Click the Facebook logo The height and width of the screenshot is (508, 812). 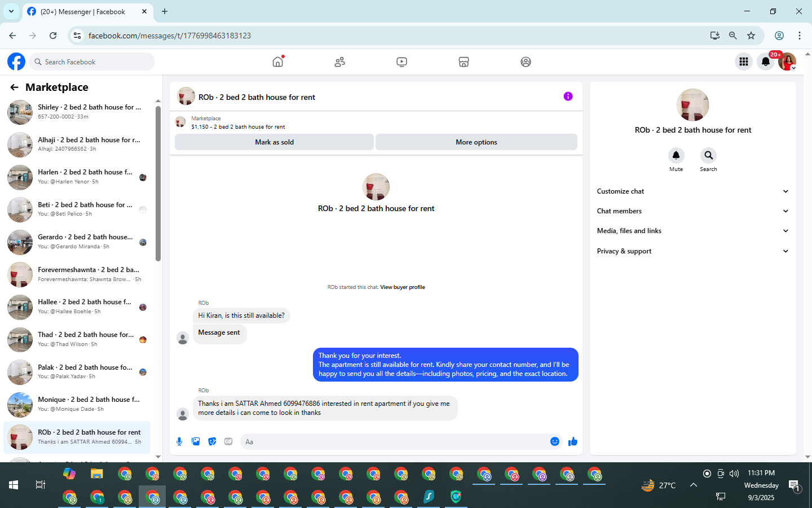16,62
